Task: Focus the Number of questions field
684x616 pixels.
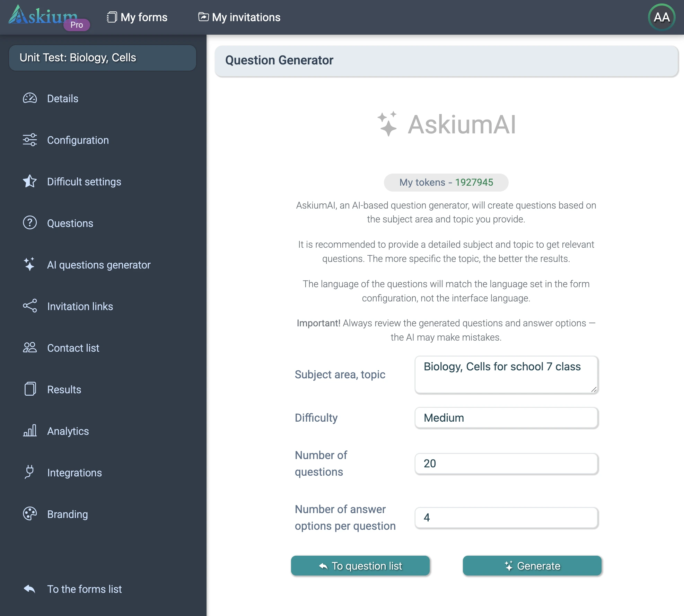Action: (506, 464)
